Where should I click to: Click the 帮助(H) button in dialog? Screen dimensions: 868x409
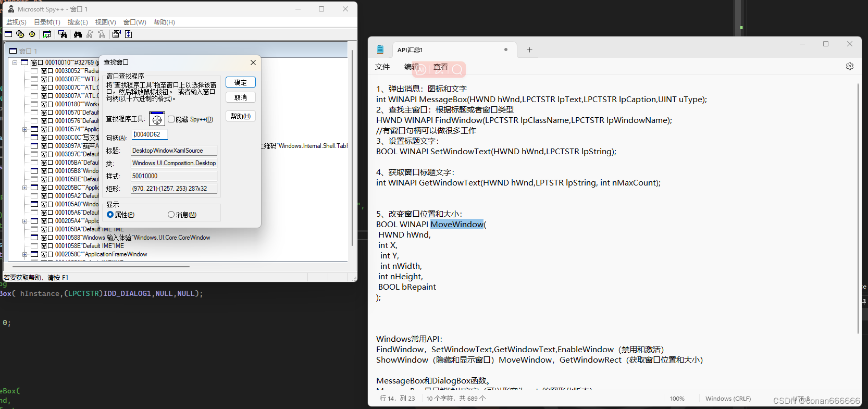[241, 116]
